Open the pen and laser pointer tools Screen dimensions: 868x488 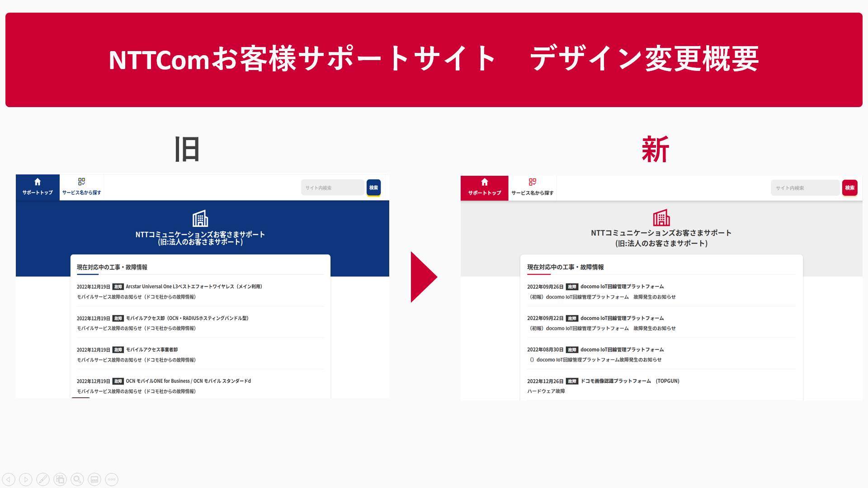pos(43,479)
